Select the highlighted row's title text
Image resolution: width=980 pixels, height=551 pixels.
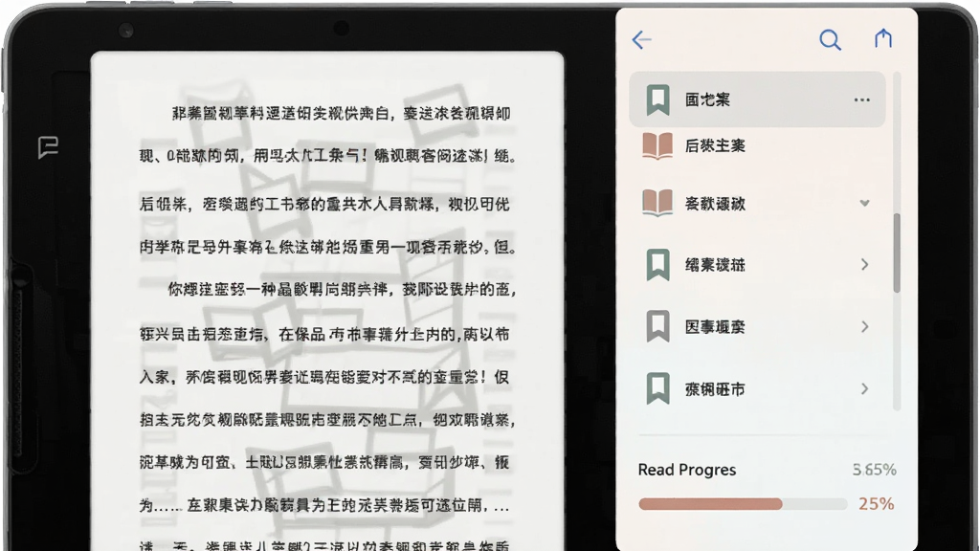[x=707, y=99]
